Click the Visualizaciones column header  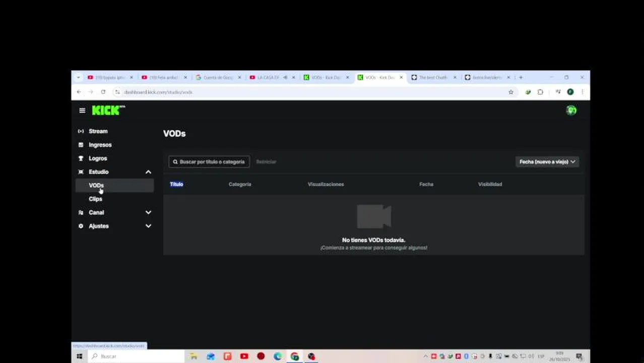[326, 185]
